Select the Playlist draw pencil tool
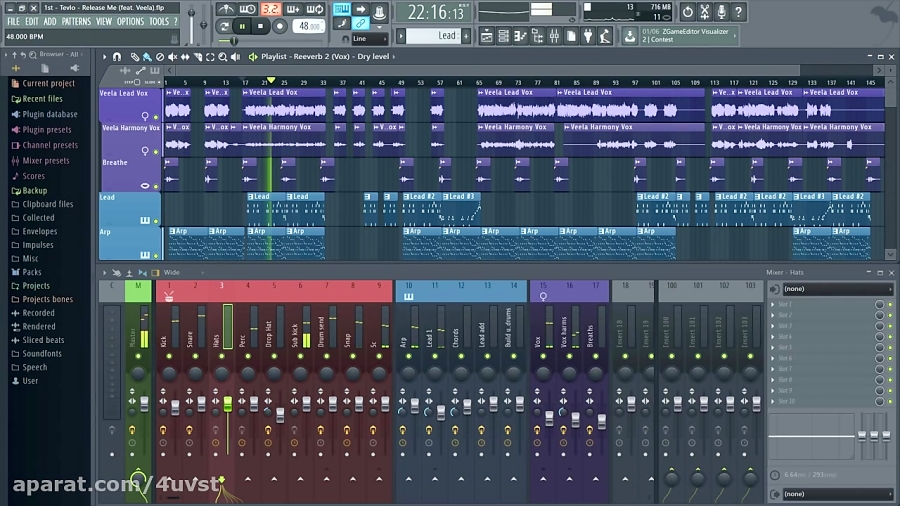Image resolution: width=900 pixels, height=506 pixels. pyautogui.click(x=134, y=57)
